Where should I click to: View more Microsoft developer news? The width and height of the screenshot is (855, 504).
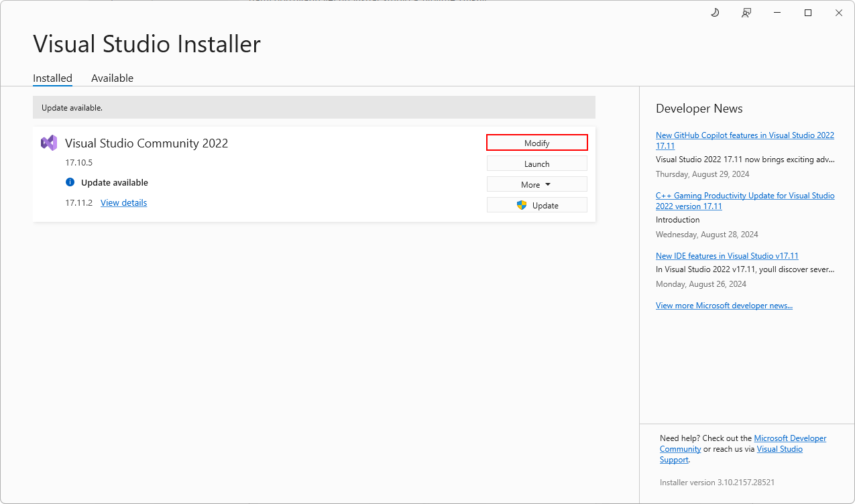[724, 305]
